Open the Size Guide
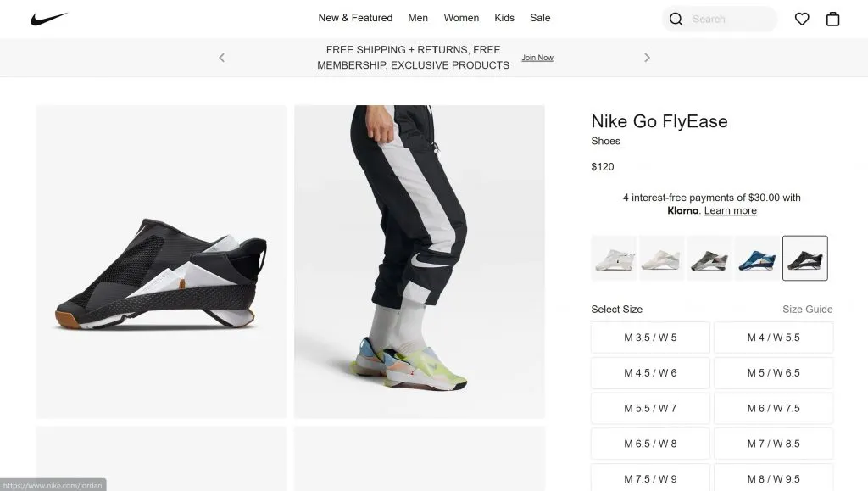 (x=807, y=310)
